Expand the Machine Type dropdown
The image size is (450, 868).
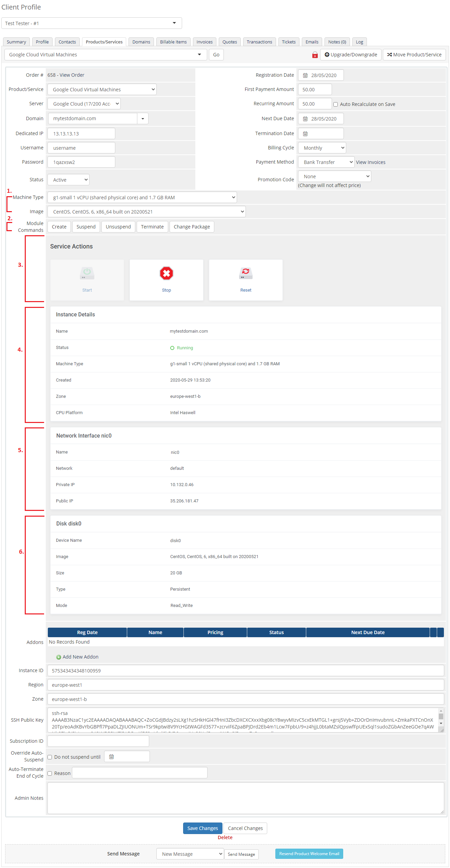click(x=142, y=198)
